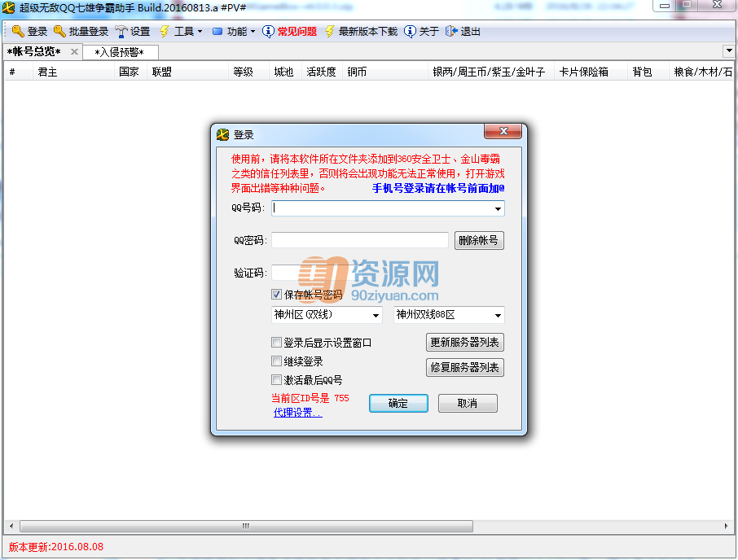
Task: Open the tab list arrow at right
Action: [729, 50]
